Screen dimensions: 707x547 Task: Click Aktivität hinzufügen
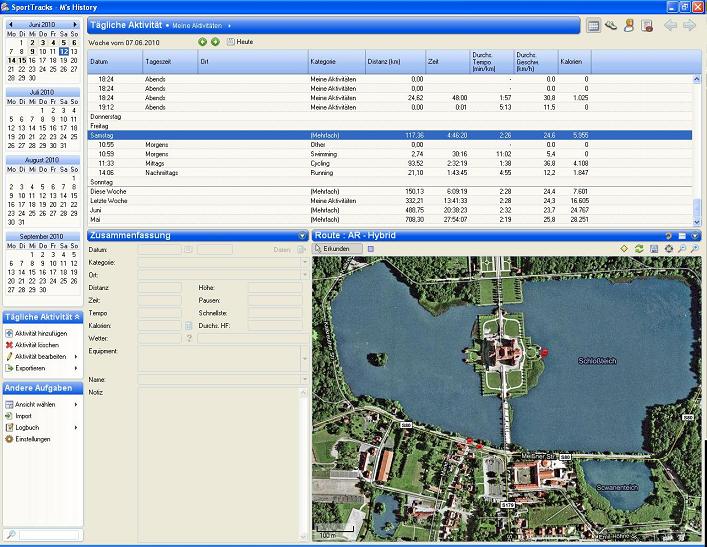click(40, 332)
